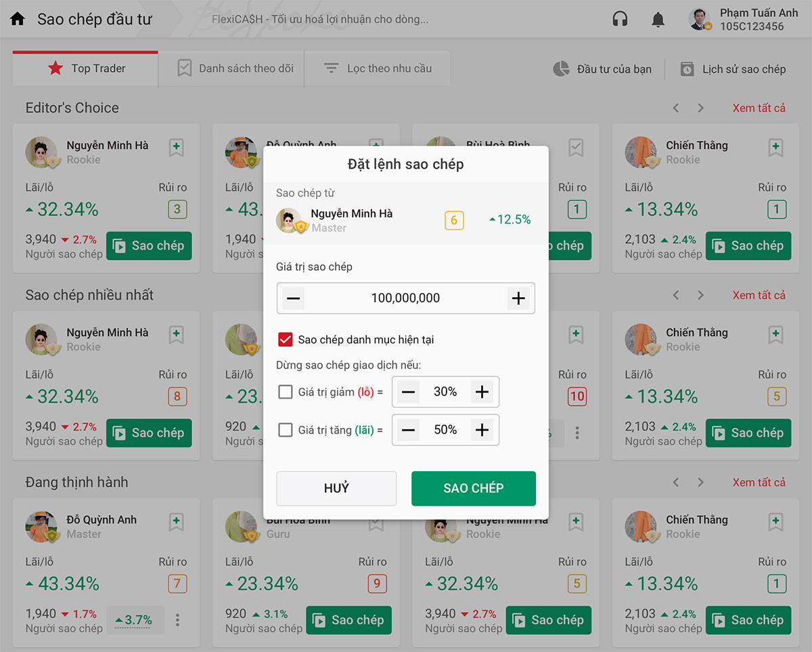Enable the Giá trị giảm (lỗ) checkbox
812x652 pixels.
coord(286,391)
